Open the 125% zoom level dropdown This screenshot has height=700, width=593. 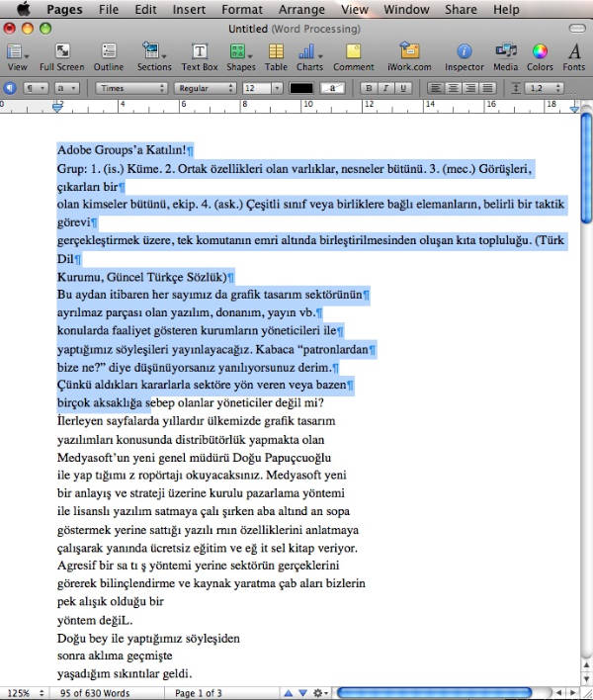coord(24,693)
